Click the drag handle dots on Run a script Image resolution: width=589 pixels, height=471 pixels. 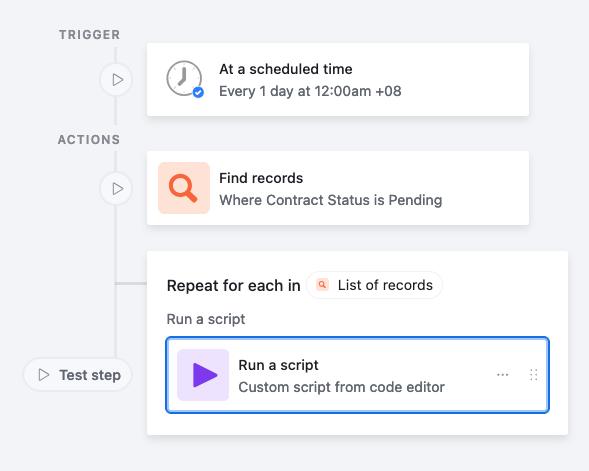533,375
